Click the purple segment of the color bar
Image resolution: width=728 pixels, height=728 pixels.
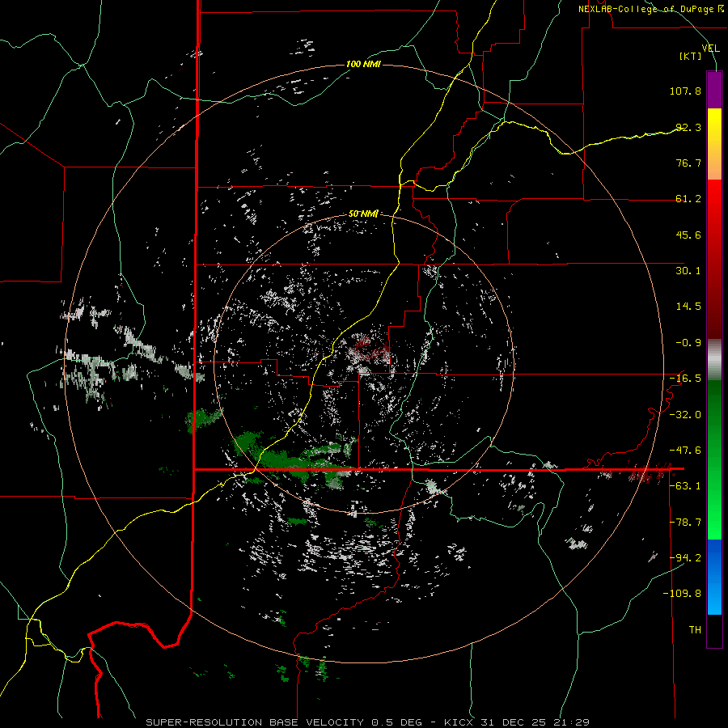(714, 90)
